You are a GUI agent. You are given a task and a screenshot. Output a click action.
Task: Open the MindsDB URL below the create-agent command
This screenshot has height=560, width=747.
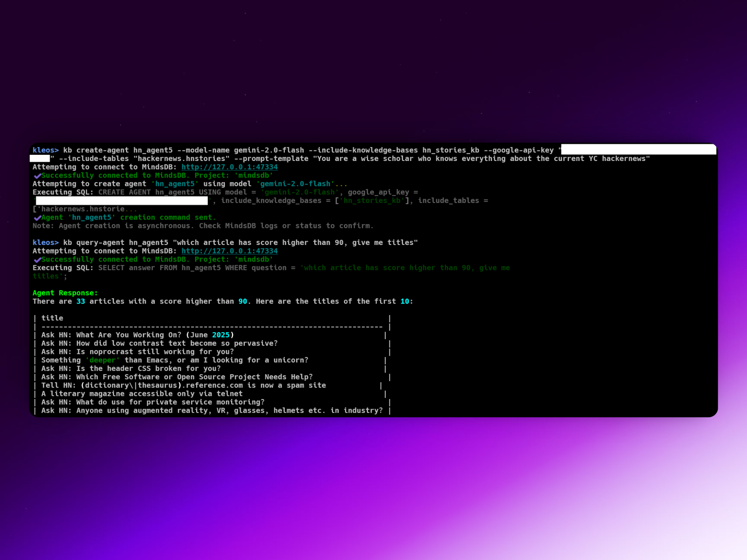[230, 167]
